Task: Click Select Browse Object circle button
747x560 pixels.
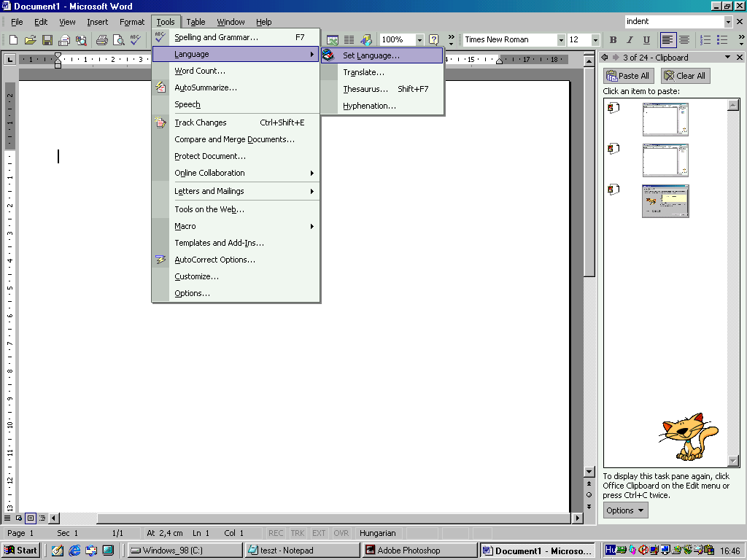Action: click(x=589, y=495)
